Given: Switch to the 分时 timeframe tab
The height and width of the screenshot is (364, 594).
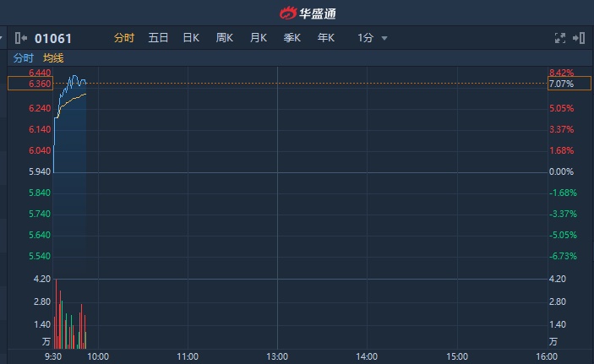Looking at the screenshot, I should point(123,38).
